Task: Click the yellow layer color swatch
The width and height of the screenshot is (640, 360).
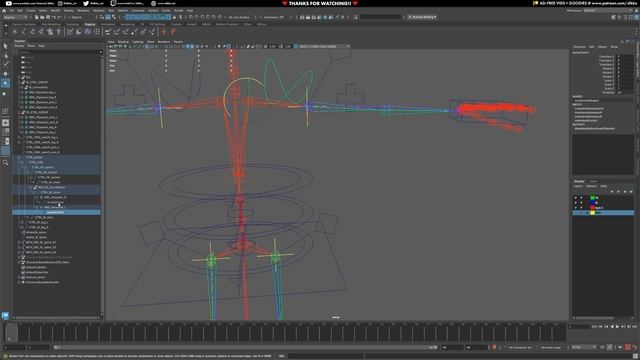Action: point(592,213)
